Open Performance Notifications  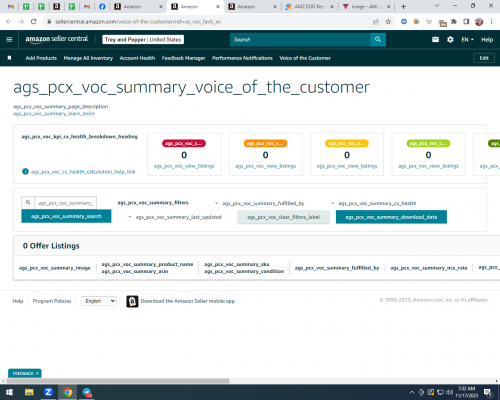242,58
